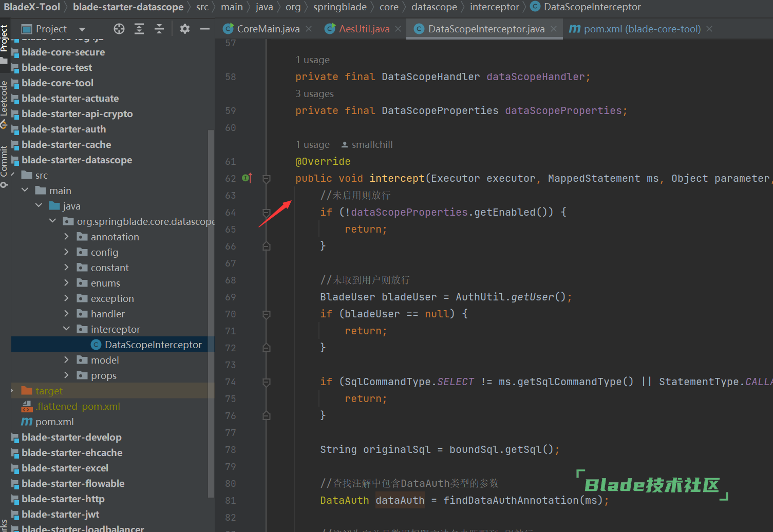Select the blade-starter-develop module
773x532 pixels.
(x=71, y=437)
